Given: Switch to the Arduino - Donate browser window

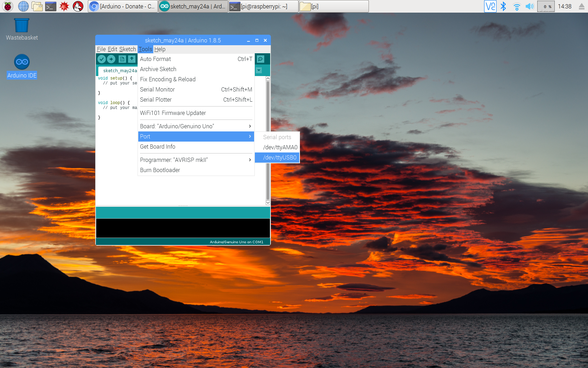Looking at the screenshot, I should (122, 6).
